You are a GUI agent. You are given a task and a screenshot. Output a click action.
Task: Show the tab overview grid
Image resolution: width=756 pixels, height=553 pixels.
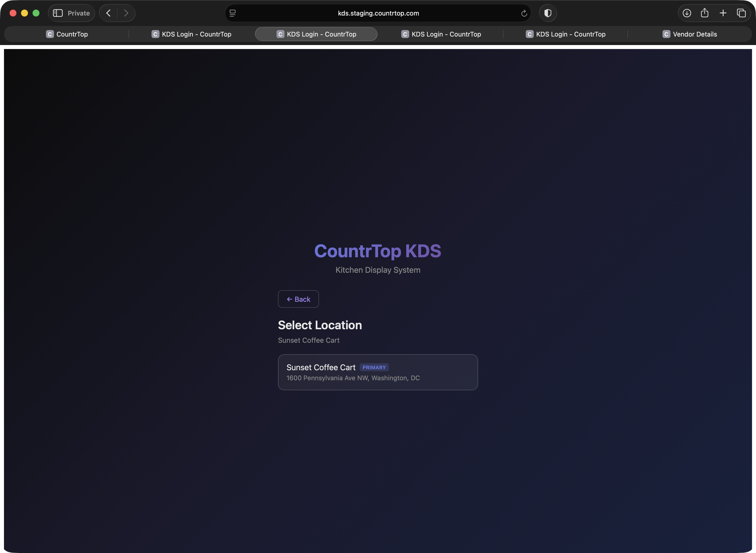click(x=741, y=13)
